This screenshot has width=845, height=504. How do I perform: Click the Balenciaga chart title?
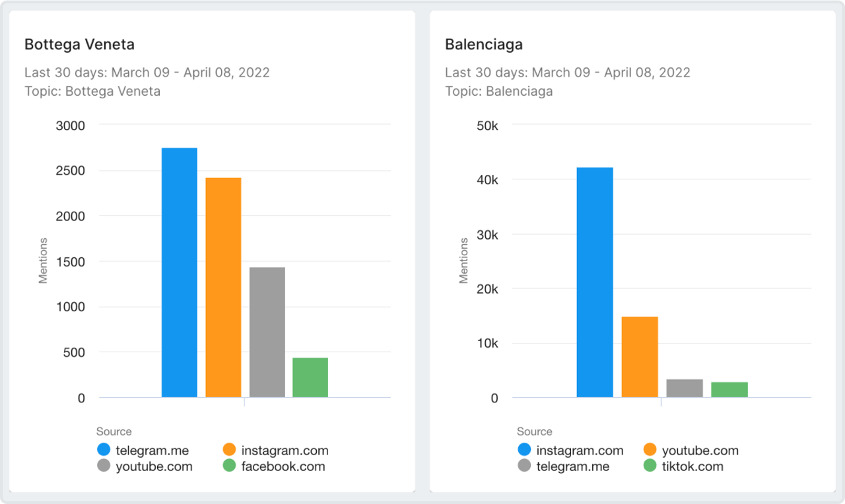[484, 45]
